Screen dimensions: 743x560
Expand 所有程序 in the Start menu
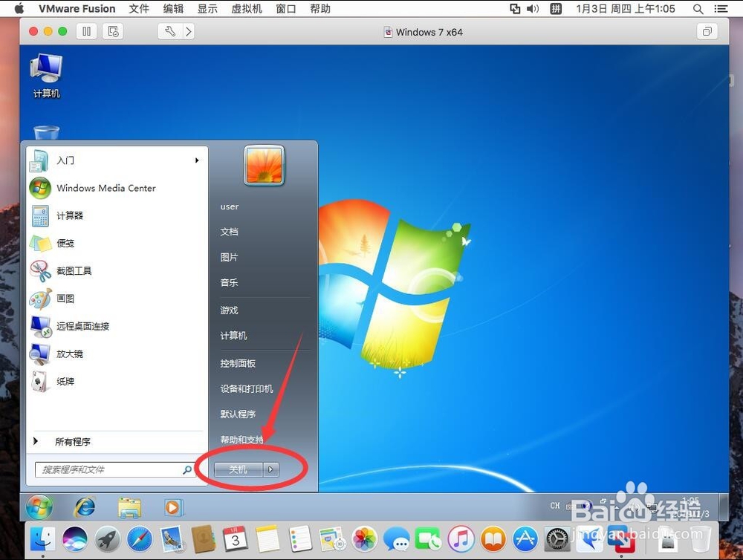tap(116, 442)
